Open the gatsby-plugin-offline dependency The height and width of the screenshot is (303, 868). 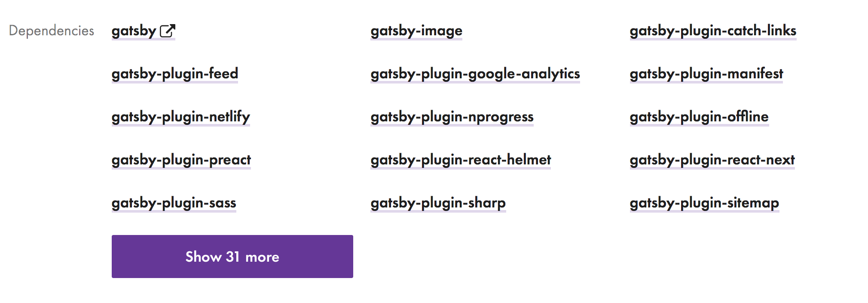(x=699, y=117)
